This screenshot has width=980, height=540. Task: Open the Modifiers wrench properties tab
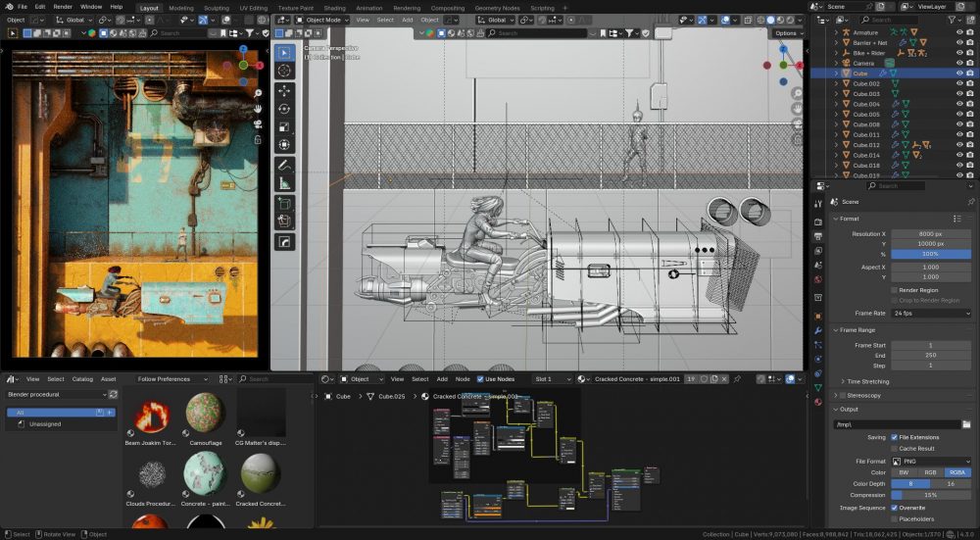coord(818,330)
